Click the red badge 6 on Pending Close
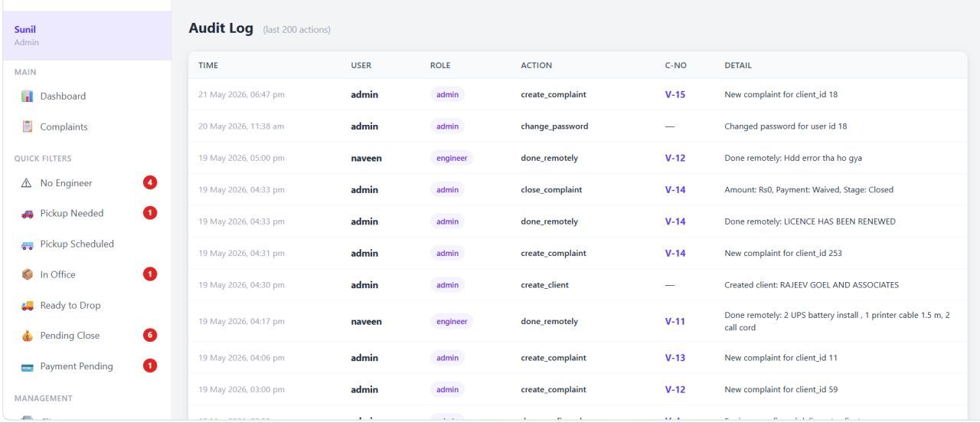Viewport: 980px width, 423px height. pos(150,335)
